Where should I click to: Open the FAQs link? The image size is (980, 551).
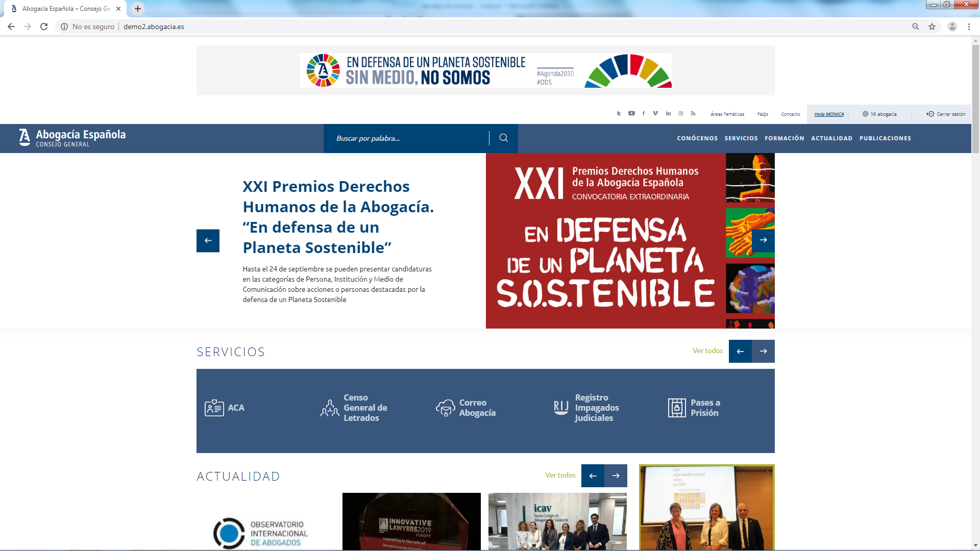tap(763, 114)
